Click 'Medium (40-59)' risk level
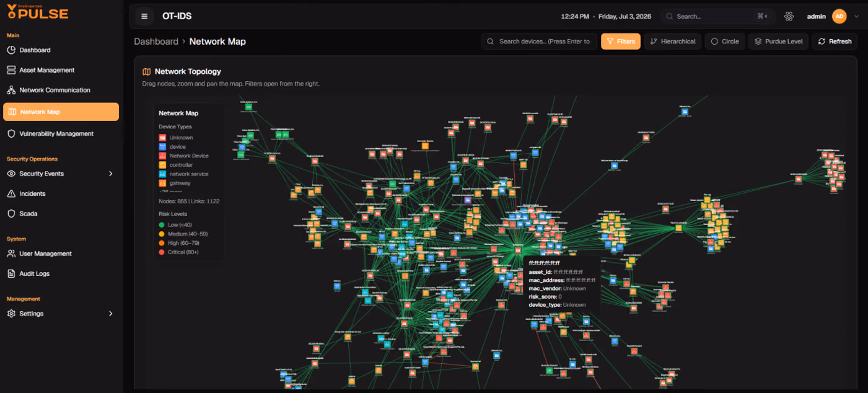This screenshot has width=868, height=393. pyautogui.click(x=183, y=234)
